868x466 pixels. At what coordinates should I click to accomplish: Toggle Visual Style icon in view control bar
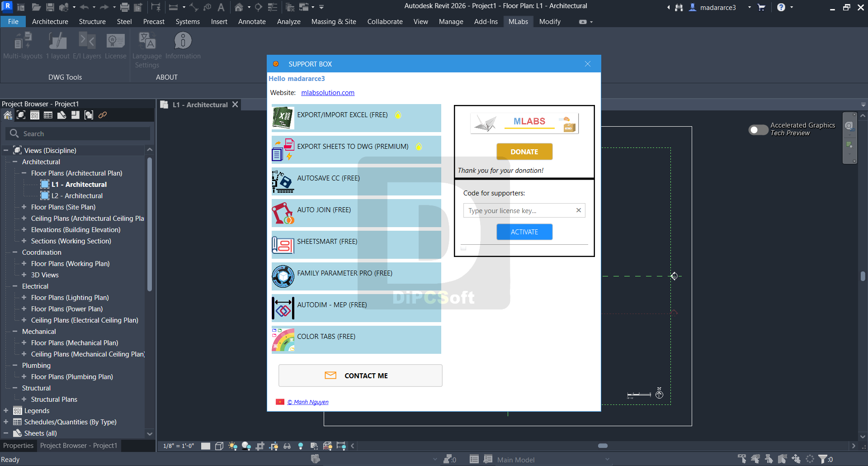click(219, 446)
